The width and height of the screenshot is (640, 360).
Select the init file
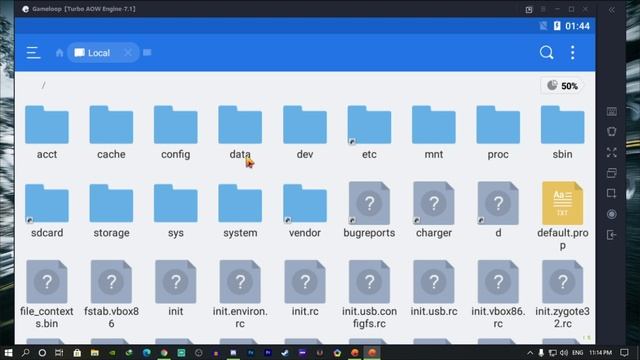pos(176,289)
